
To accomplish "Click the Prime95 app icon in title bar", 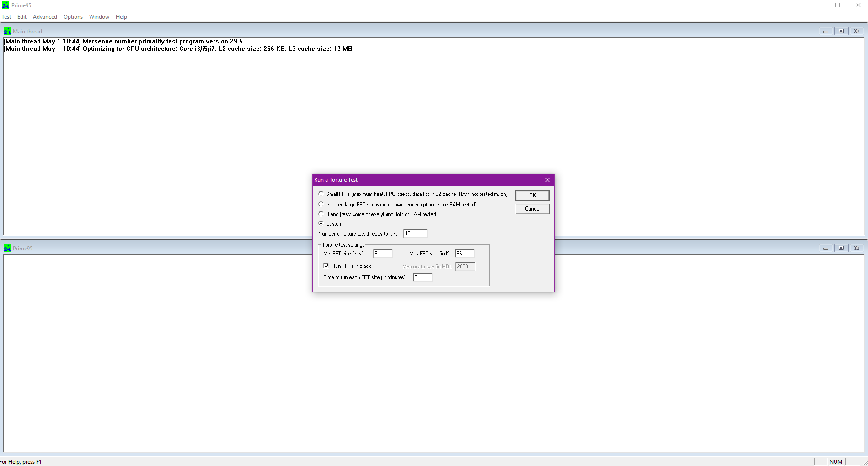I will 5,5.
